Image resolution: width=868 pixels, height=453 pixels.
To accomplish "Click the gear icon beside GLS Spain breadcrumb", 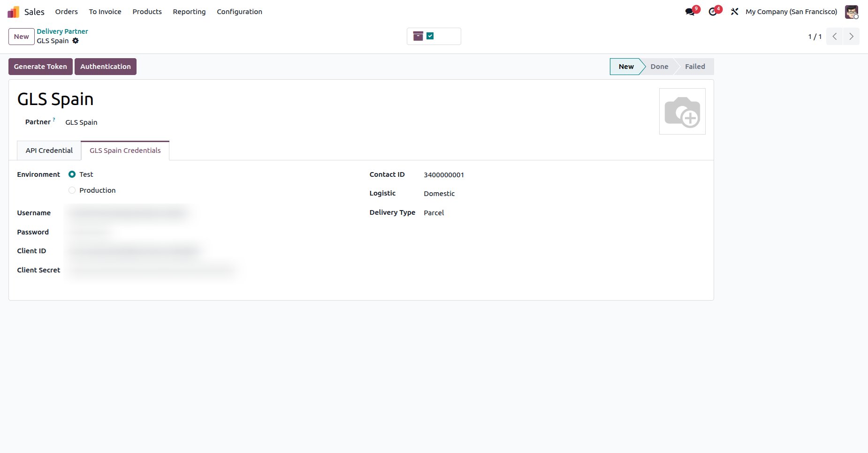I will 76,41.
